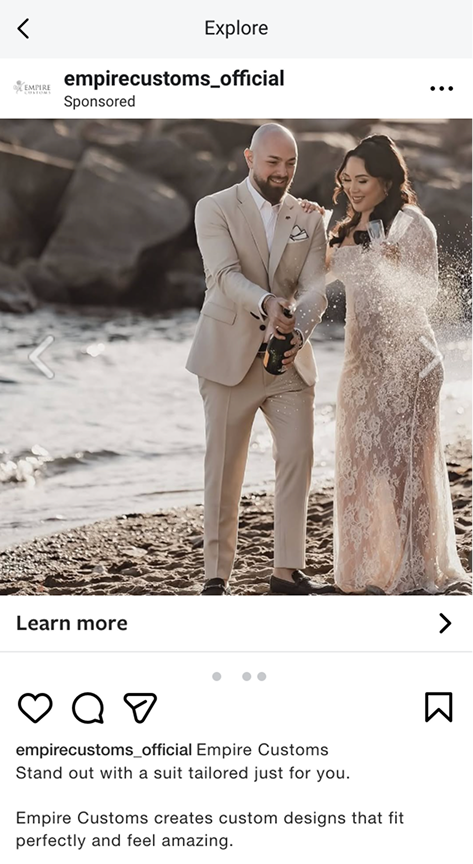
Task: Open the empirecustoms_official username in the caption
Action: (104, 750)
